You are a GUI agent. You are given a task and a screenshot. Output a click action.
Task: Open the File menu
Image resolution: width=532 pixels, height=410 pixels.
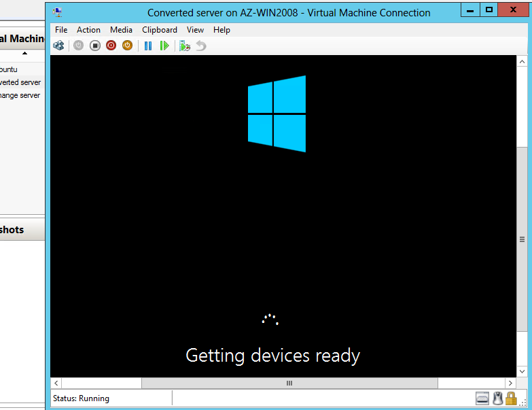click(x=61, y=30)
